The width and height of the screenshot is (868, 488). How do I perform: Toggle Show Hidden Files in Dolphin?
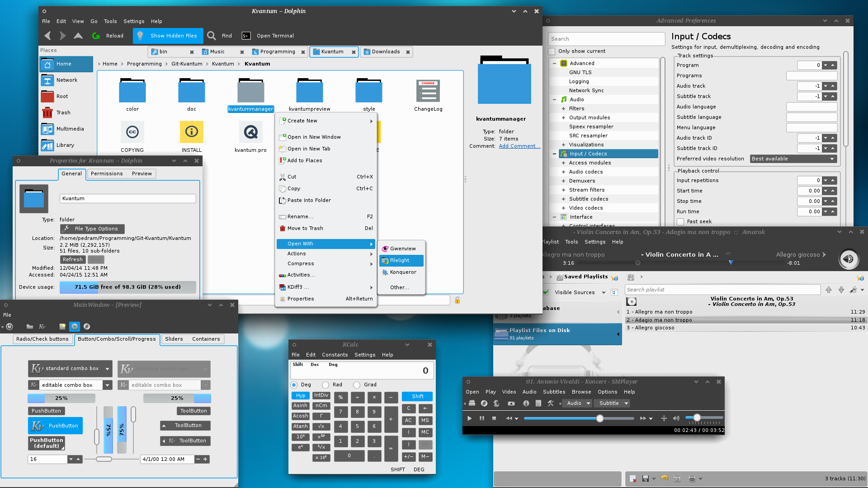[168, 36]
